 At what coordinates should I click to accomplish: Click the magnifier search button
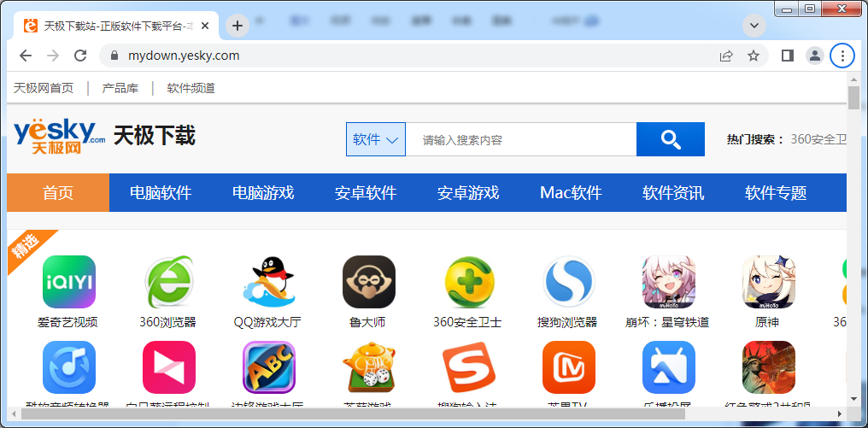[x=671, y=139]
